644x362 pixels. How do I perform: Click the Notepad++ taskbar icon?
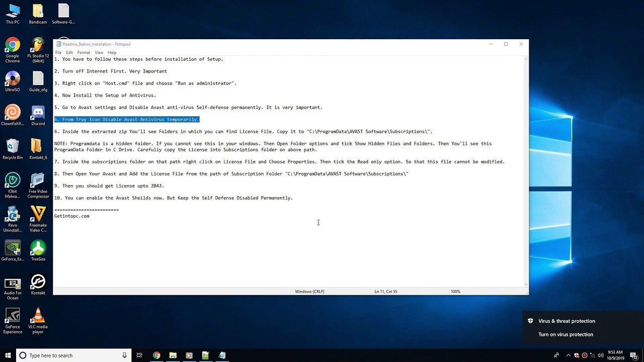tap(205, 355)
